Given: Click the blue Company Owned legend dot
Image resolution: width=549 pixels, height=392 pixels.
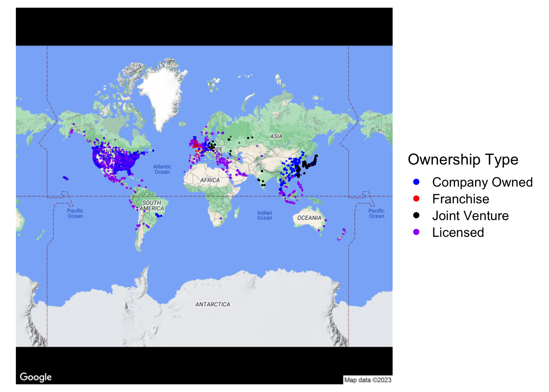Looking at the screenshot, I should (416, 182).
